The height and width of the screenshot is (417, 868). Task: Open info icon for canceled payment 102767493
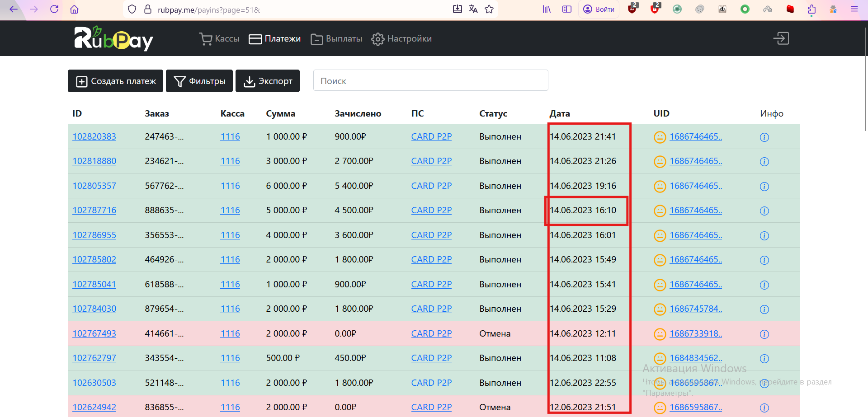[764, 334]
